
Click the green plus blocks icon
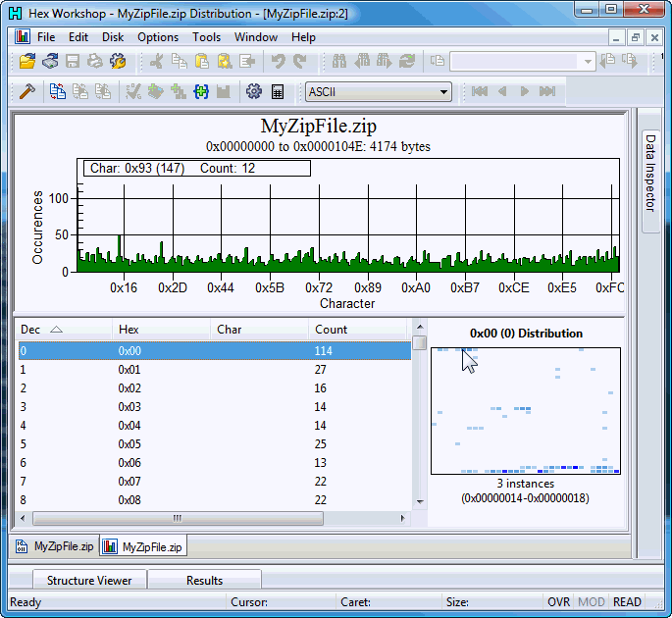tap(179, 91)
